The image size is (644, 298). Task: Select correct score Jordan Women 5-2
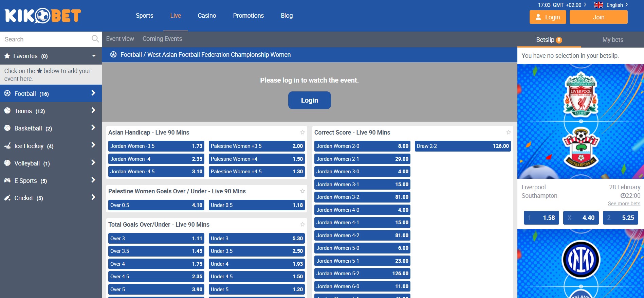click(x=362, y=274)
